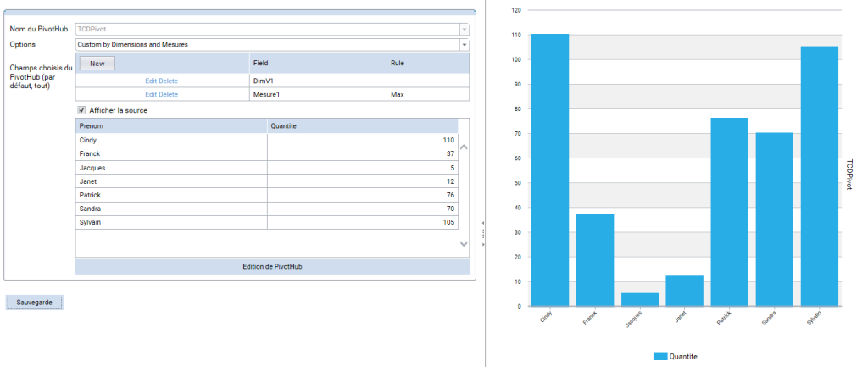Screen dimensions: 868x367
Task: Select the Patrick row in source table
Action: pos(267,195)
